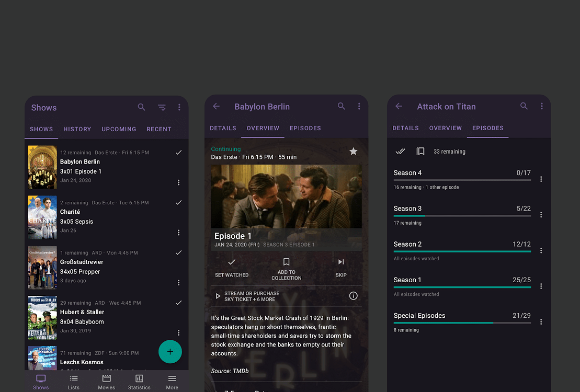
Task: Open the Details tab of Babylon Berlin
Action: (223, 129)
